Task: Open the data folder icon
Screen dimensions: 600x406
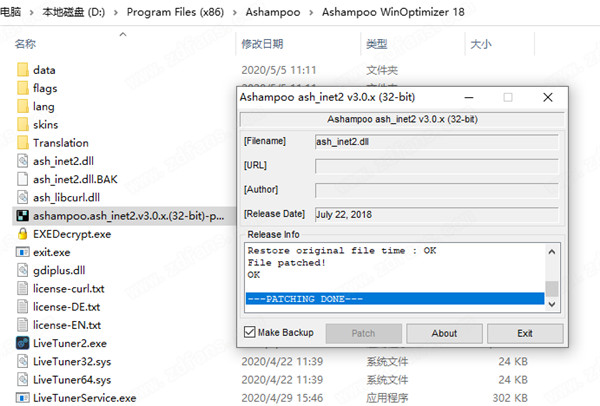Action: (23, 70)
